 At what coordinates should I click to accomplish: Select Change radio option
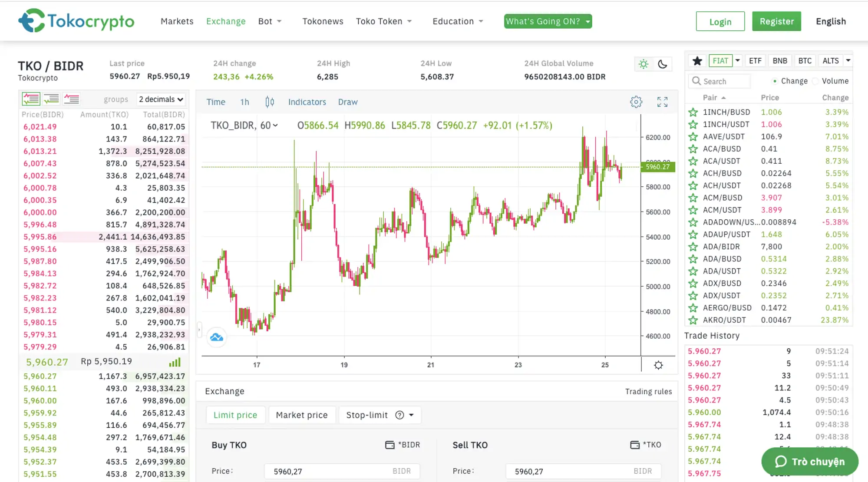point(775,81)
